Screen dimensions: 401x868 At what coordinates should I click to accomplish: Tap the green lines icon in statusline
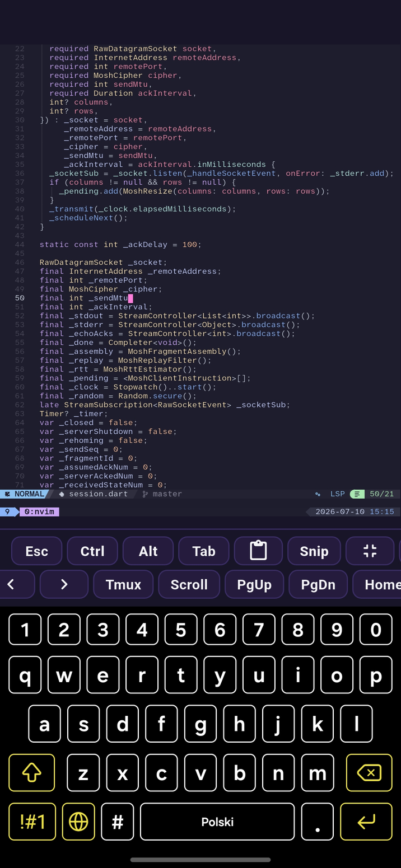coord(357,494)
